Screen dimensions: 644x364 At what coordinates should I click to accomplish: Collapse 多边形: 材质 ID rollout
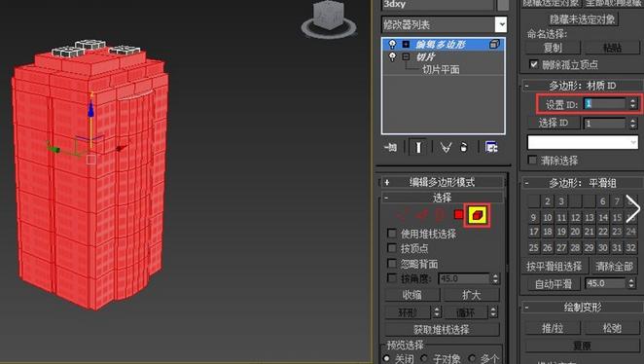coord(583,86)
